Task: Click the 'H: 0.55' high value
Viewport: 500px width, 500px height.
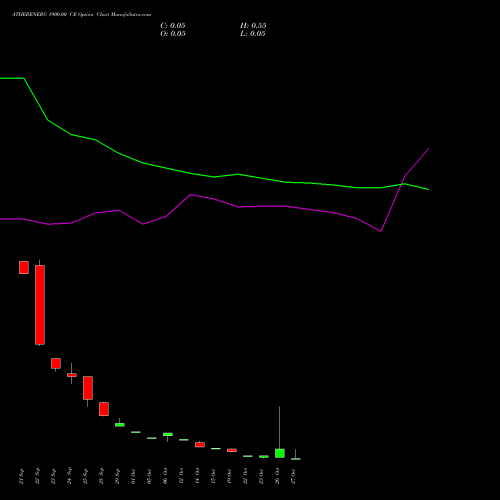Action: [253, 26]
